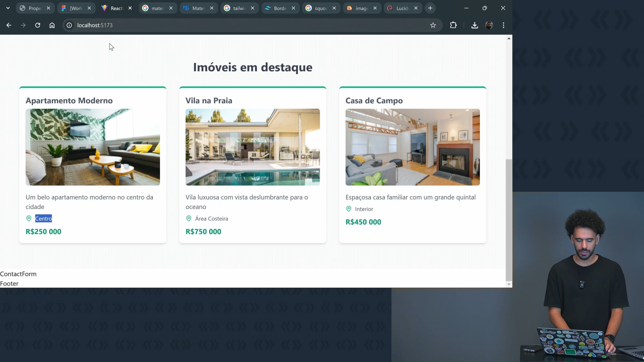Click the Apartamento Moderno living room image

coord(93,147)
